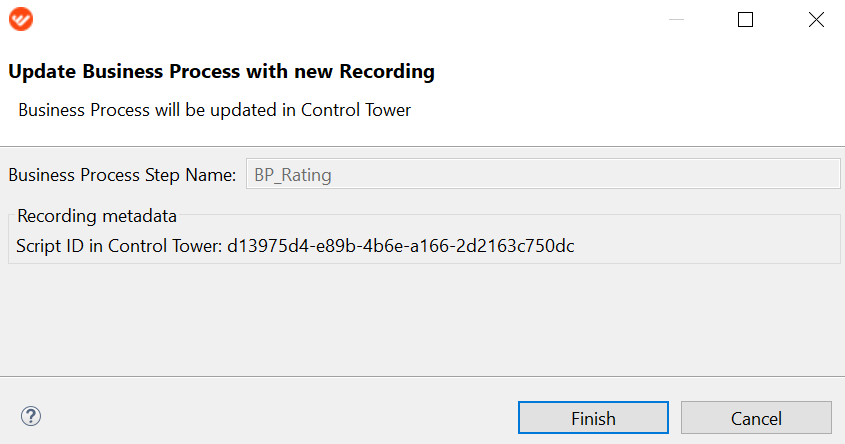Dismiss the dialog with the Cancel button
This screenshot has width=845, height=444.
756,418
